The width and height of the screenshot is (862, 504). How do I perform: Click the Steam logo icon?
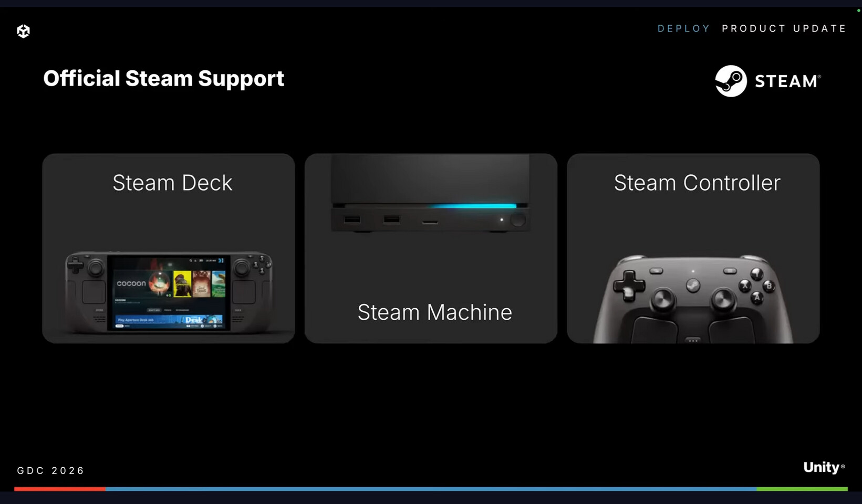pos(731,81)
